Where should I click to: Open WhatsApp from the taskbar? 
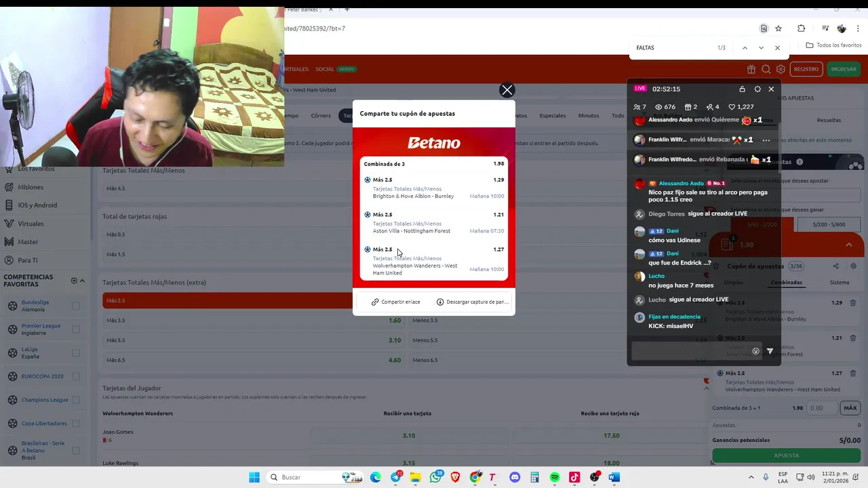(435, 477)
